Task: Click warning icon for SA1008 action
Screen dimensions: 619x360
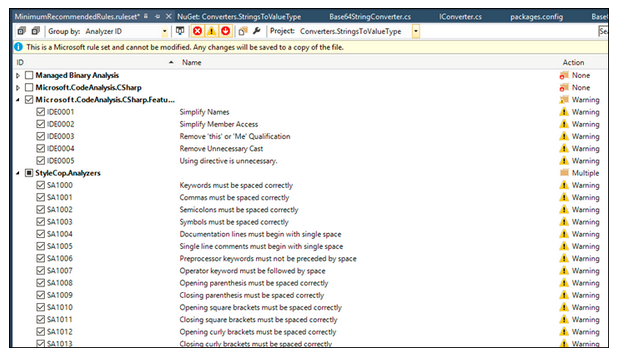Action: (x=564, y=283)
